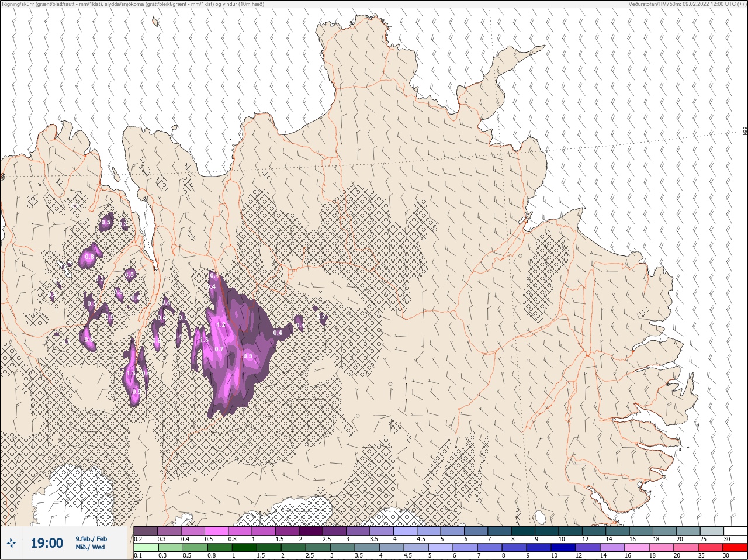Pick the darkest purple upper swatch between 2 and 2.5

(x=311, y=531)
